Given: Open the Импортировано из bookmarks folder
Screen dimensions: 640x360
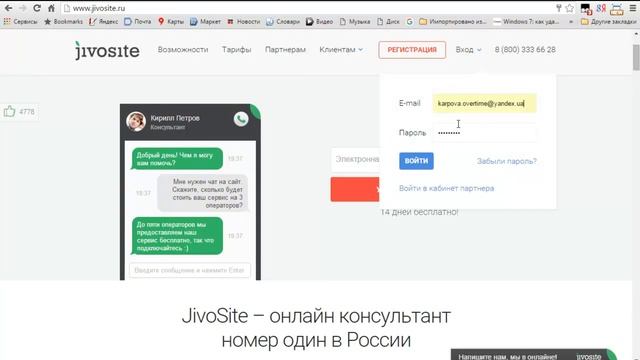Looking at the screenshot, I should (453, 21).
